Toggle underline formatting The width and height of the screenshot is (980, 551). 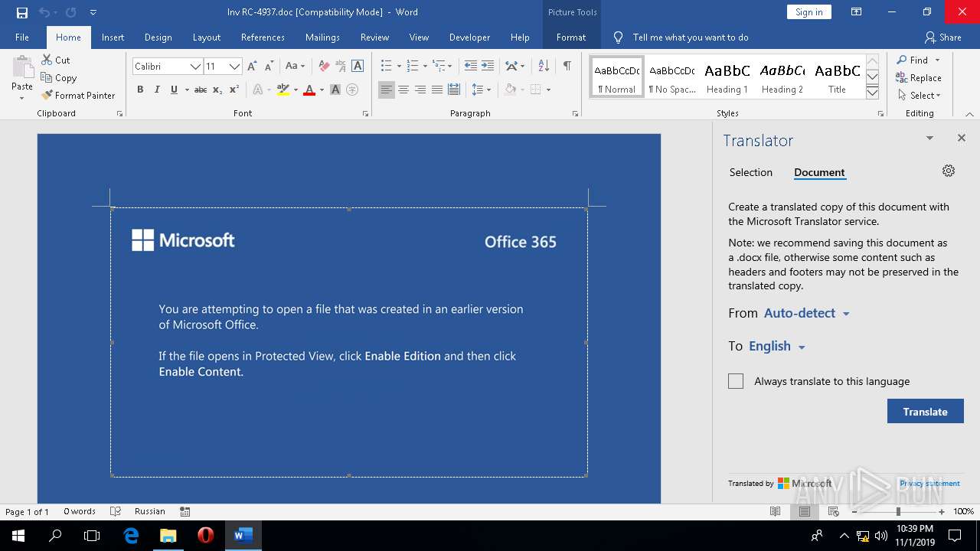(174, 90)
